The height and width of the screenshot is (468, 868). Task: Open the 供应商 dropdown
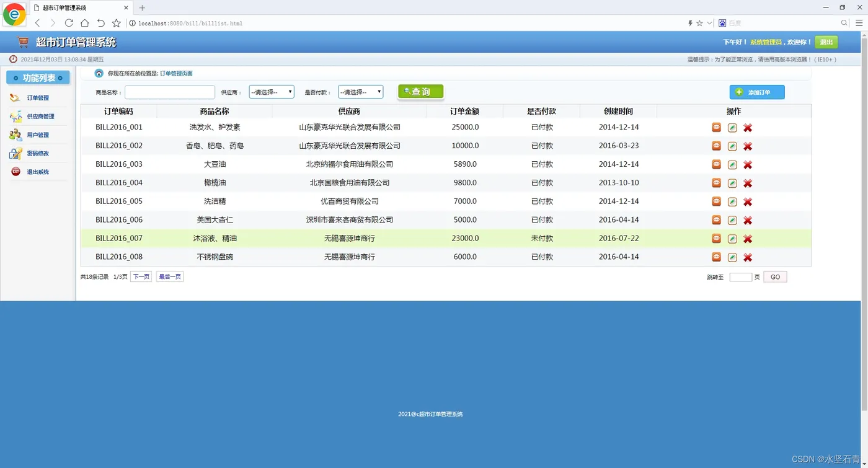click(272, 92)
